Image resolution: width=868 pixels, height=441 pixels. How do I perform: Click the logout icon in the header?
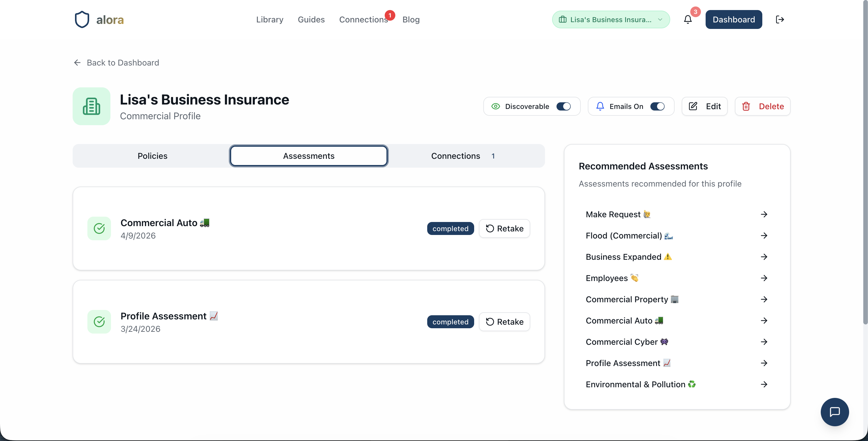pos(780,19)
